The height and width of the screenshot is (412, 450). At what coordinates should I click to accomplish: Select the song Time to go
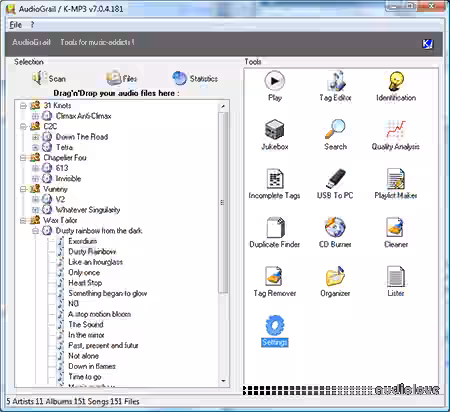click(x=85, y=377)
